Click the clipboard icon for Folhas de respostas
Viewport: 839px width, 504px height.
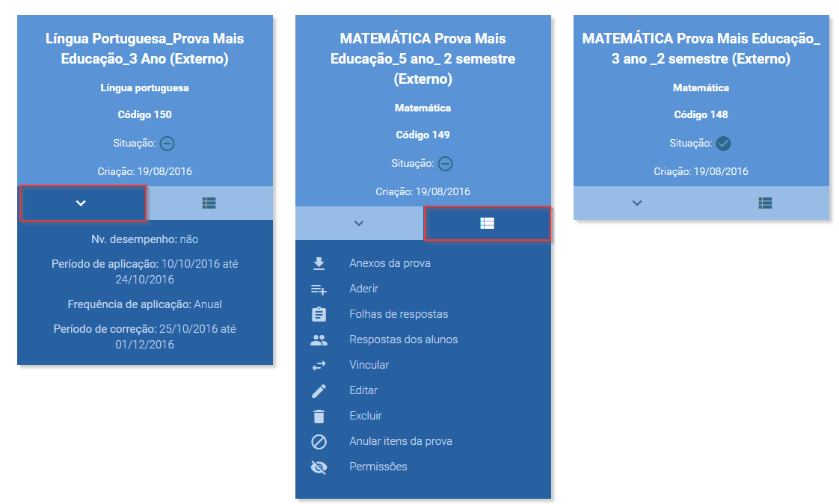coord(319,314)
